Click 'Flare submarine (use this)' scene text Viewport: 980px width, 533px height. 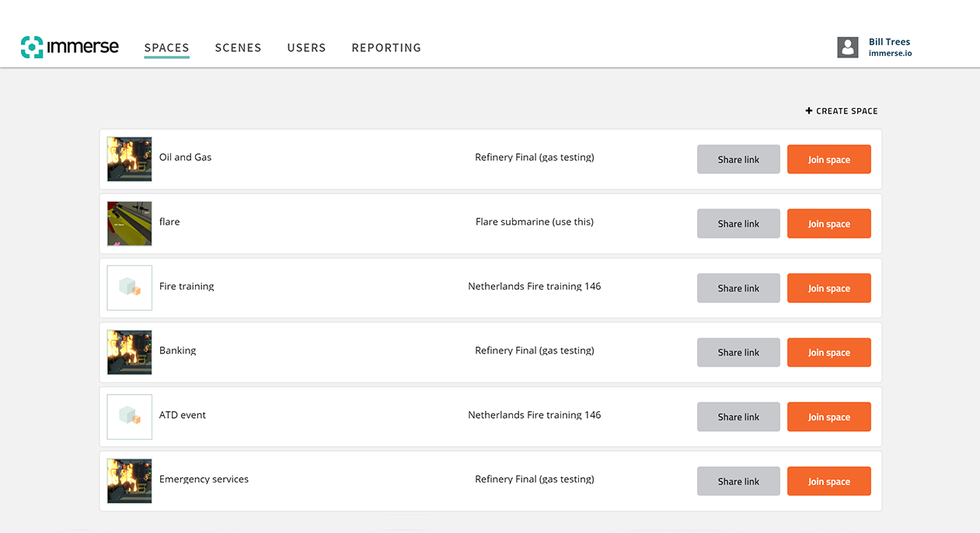click(x=535, y=221)
